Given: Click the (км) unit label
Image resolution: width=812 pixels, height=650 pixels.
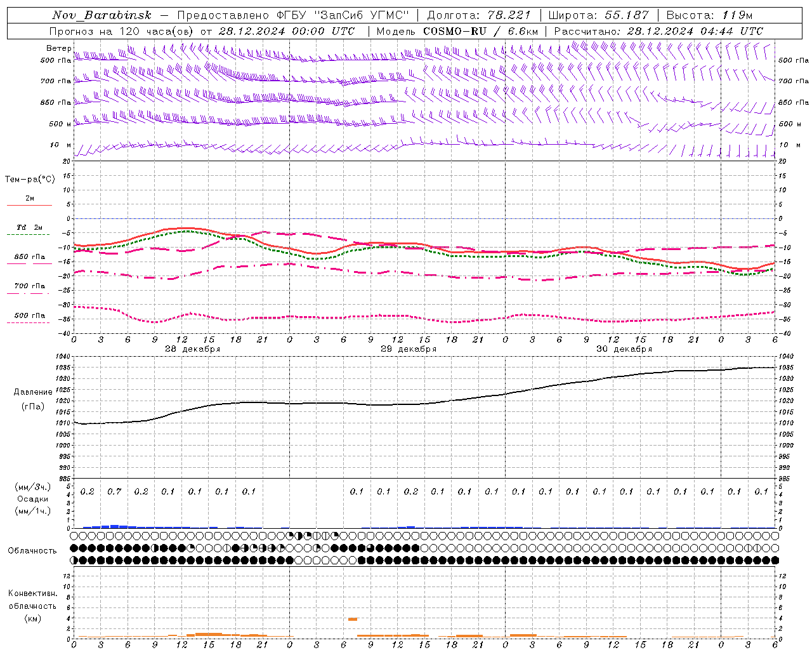Looking at the screenshot, I should tap(32, 618).
